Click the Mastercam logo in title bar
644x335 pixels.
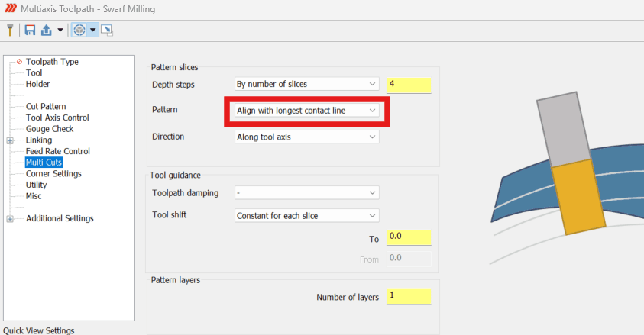pos(11,8)
